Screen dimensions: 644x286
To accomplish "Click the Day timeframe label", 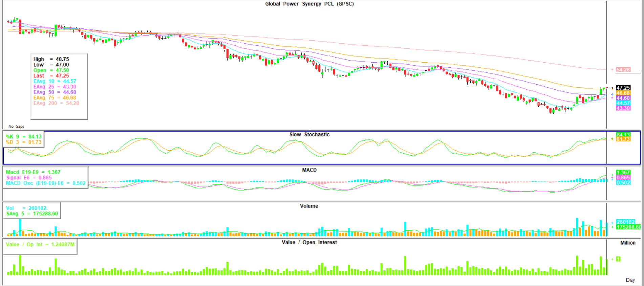I will click(630, 280).
